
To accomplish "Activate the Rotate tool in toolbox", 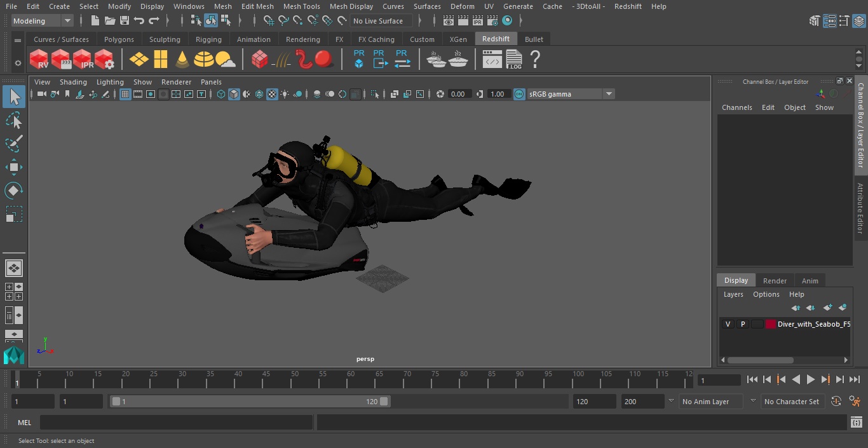I will coord(14,191).
